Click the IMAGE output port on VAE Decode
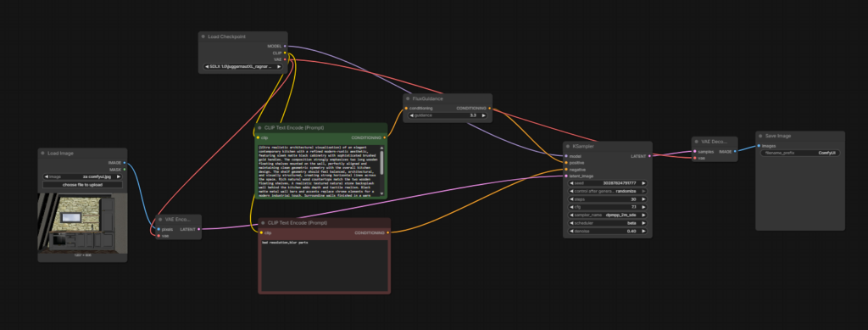 [x=735, y=151]
